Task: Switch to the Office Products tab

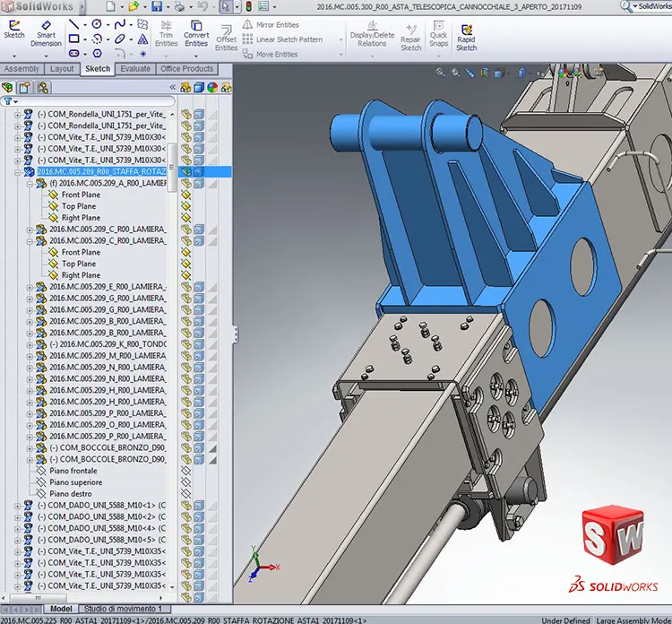Action: (187, 69)
